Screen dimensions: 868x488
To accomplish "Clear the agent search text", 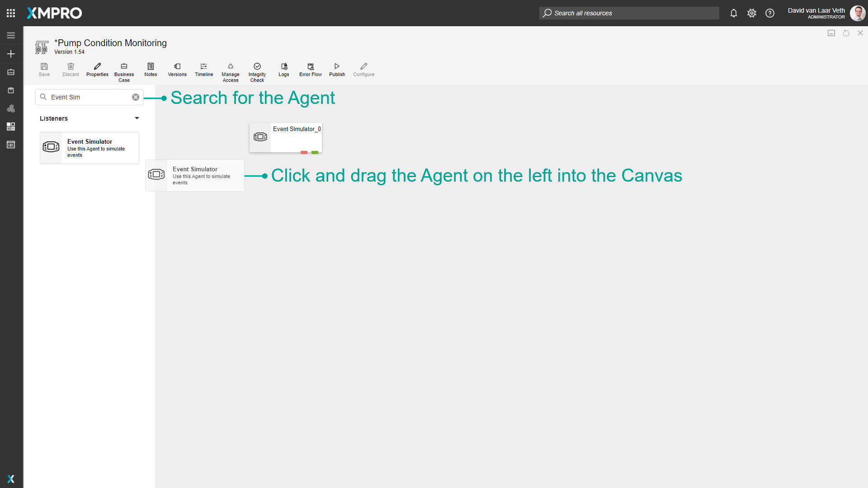I will click(136, 97).
